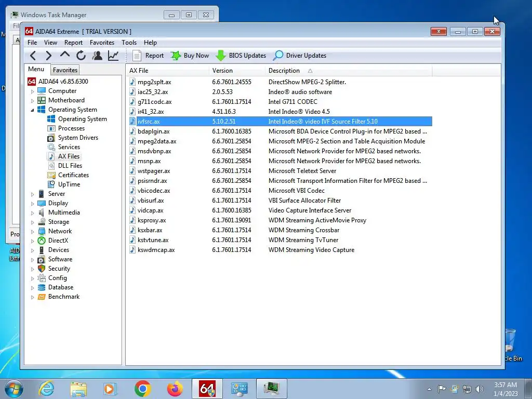Select the DLL Files icon in the tree
The height and width of the screenshot is (399, 532).
(51, 166)
